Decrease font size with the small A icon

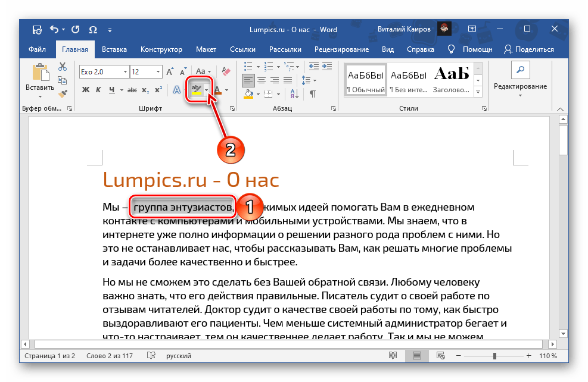click(x=183, y=71)
